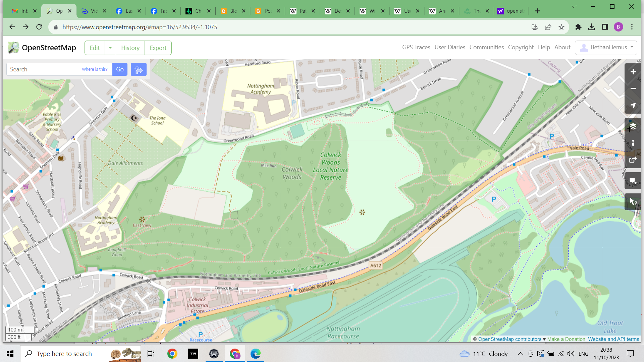Select the Query features arrow icon
The height and width of the screenshot is (362, 644).
[x=633, y=201]
